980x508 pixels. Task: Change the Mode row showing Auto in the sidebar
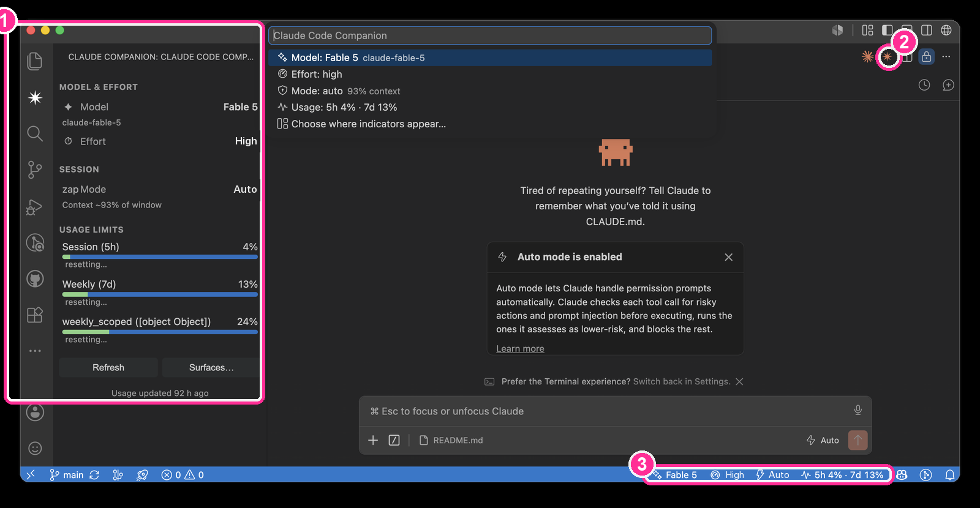pos(159,189)
